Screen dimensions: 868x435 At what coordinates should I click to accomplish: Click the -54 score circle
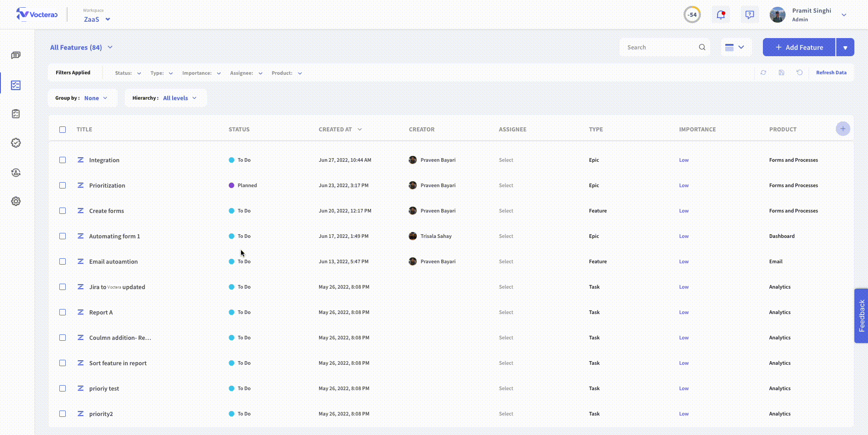(x=692, y=15)
